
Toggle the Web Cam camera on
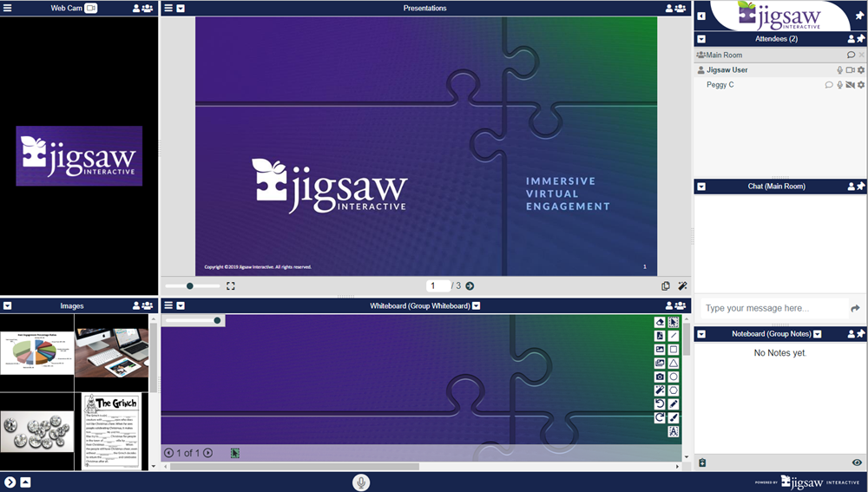click(x=90, y=8)
